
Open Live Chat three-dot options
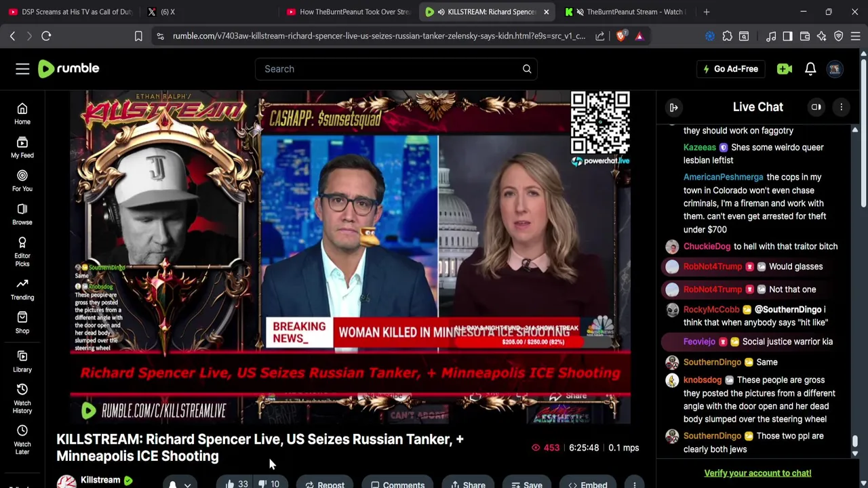pyautogui.click(x=842, y=107)
